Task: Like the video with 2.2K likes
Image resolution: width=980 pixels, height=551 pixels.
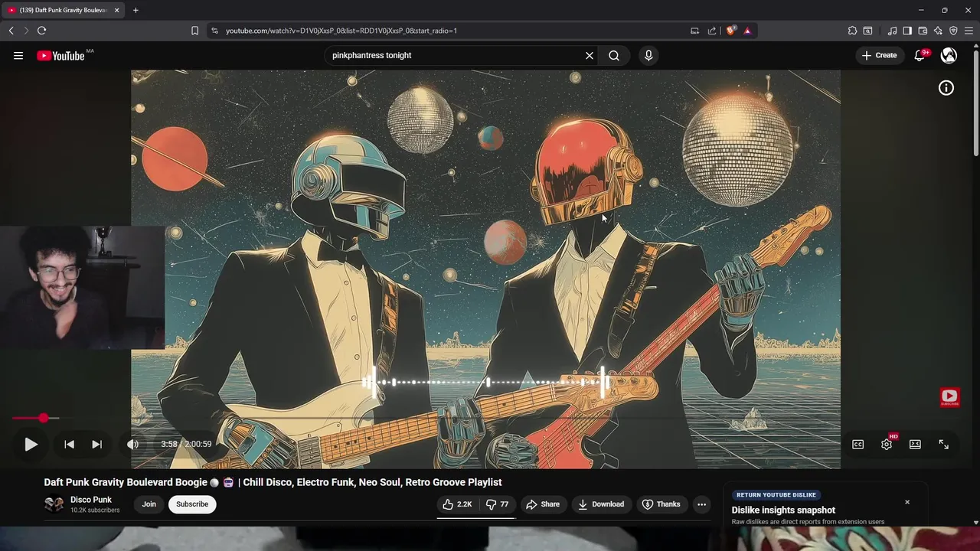Action: point(457,504)
